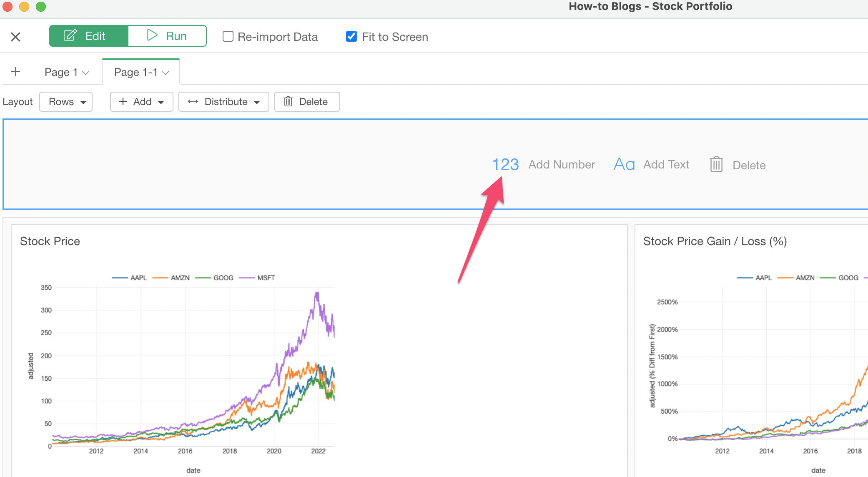
Task: Open the Rows layout dropdown
Action: (66, 102)
